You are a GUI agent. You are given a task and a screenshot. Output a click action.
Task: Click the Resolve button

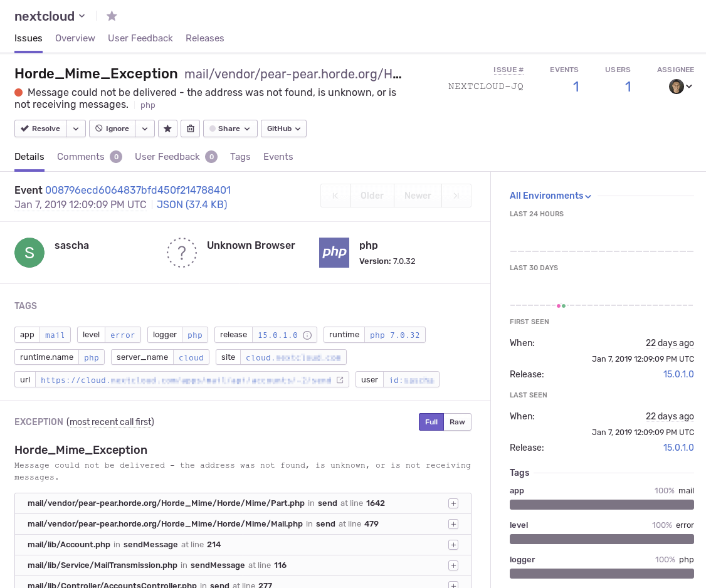click(x=41, y=129)
